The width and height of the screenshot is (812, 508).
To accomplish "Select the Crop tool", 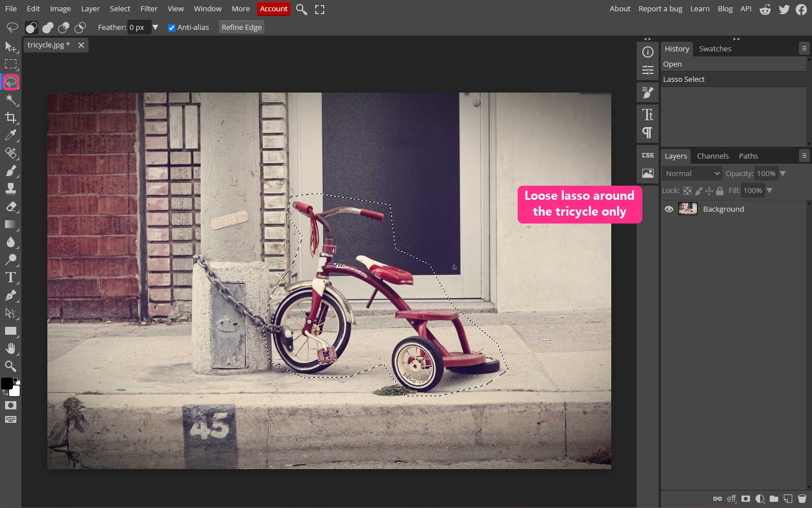I will pyautogui.click(x=11, y=117).
